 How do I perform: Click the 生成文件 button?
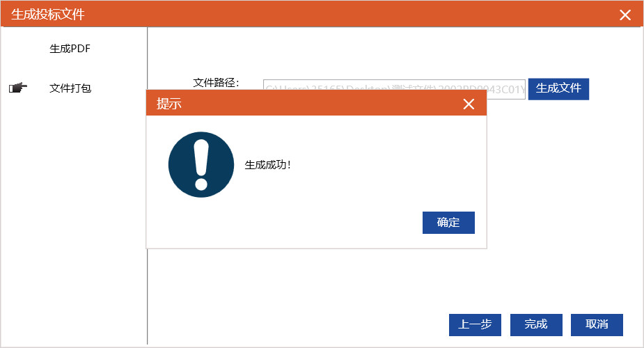tap(558, 88)
